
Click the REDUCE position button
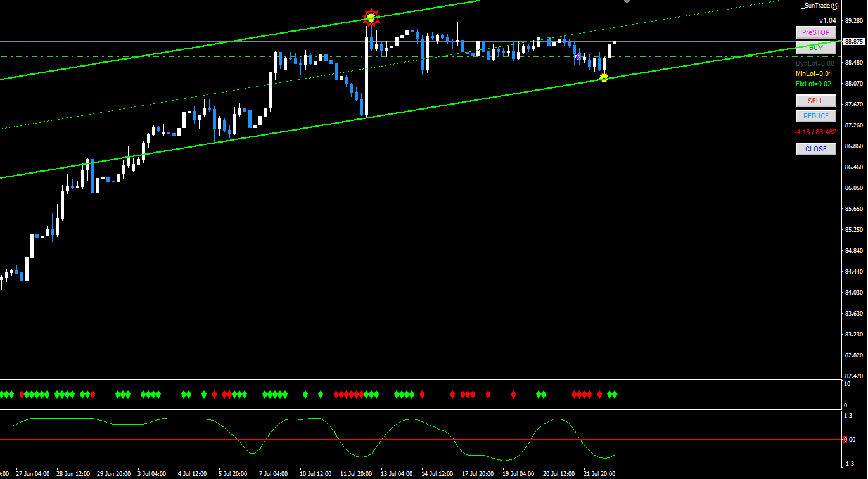click(816, 116)
